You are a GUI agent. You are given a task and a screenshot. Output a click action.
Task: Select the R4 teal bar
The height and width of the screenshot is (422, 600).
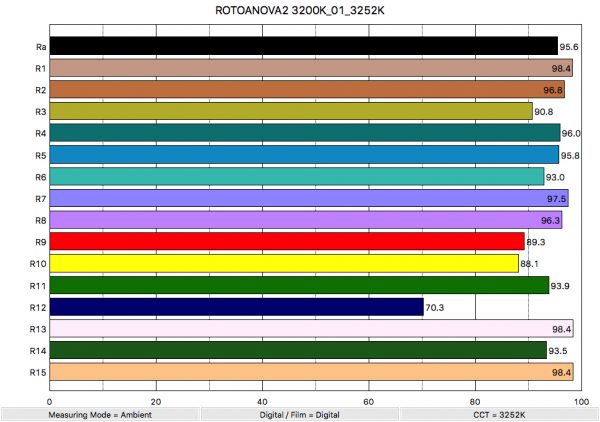(305, 133)
